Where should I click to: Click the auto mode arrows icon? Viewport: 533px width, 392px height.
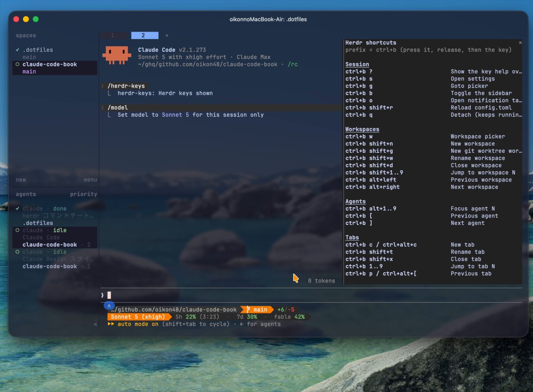click(111, 324)
